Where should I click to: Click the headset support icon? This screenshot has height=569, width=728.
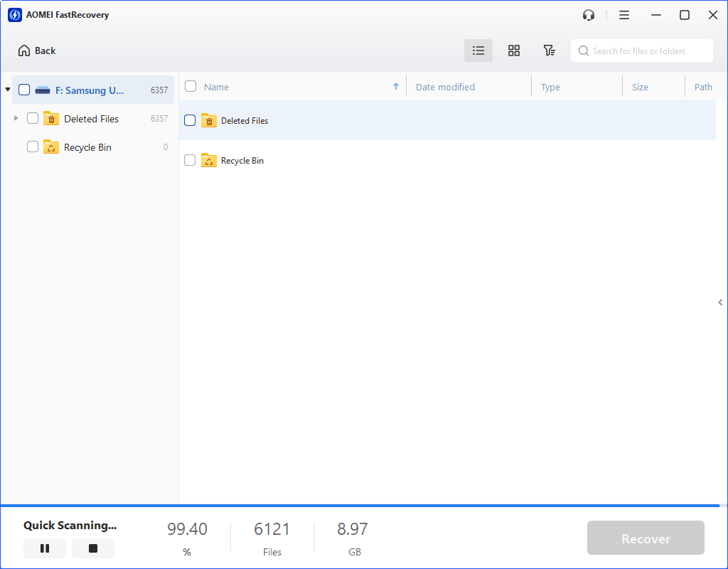[x=588, y=14]
